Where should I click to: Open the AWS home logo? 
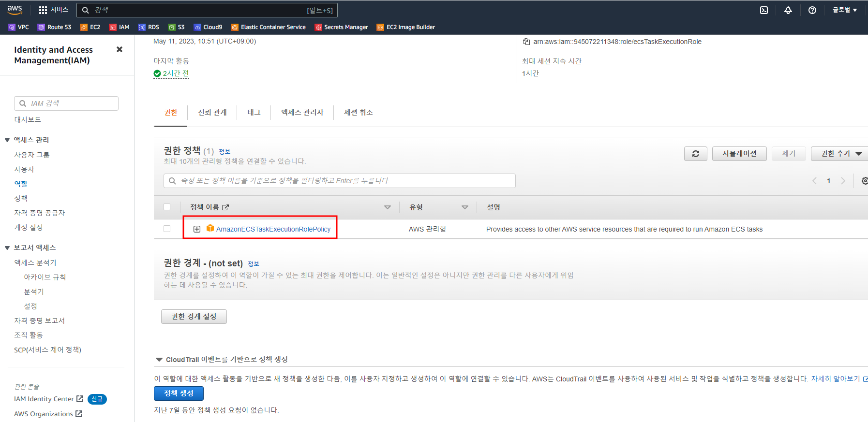15,10
